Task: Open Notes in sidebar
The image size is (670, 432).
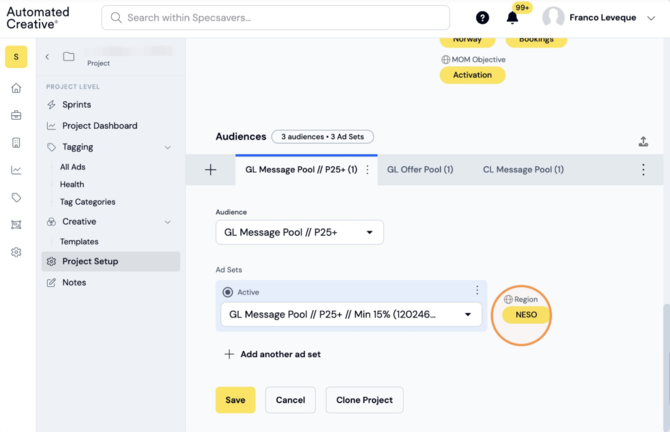Action: 74,282
